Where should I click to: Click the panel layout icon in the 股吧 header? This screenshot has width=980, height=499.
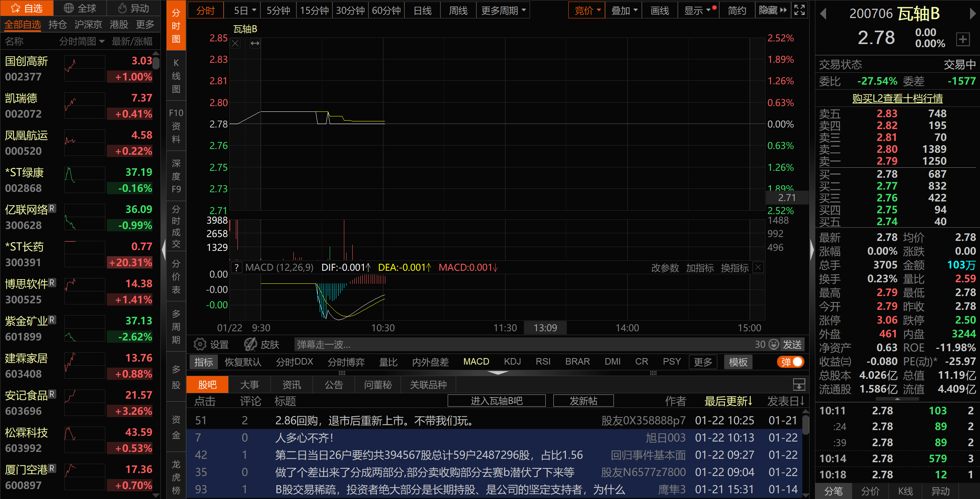pyautogui.click(x=799, y=384)
